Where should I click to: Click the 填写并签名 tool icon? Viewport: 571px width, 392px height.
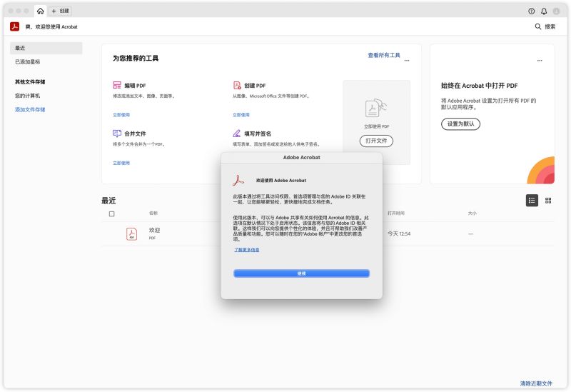(237, 134)
